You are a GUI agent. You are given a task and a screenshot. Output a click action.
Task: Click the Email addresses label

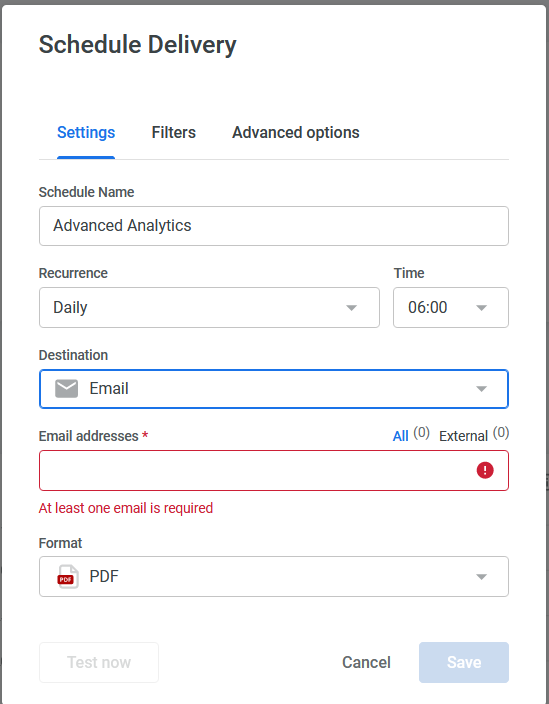coord(88,436)
